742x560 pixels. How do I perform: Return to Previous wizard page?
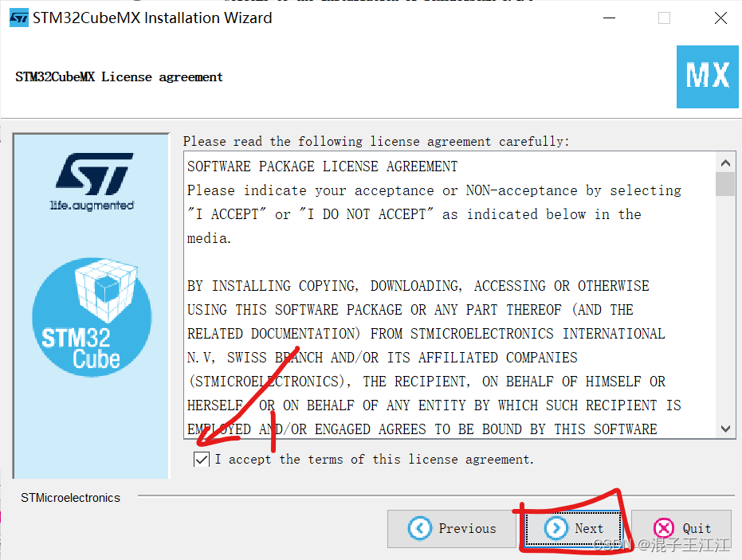451,528
